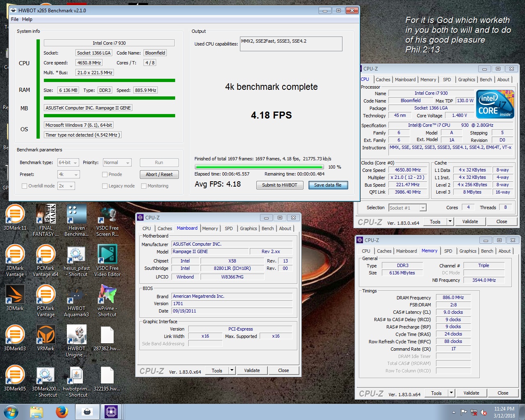Screen dimensions: 525x420
Task: Open the wPrime shortcut icon
Action: [x=107, y=301]
